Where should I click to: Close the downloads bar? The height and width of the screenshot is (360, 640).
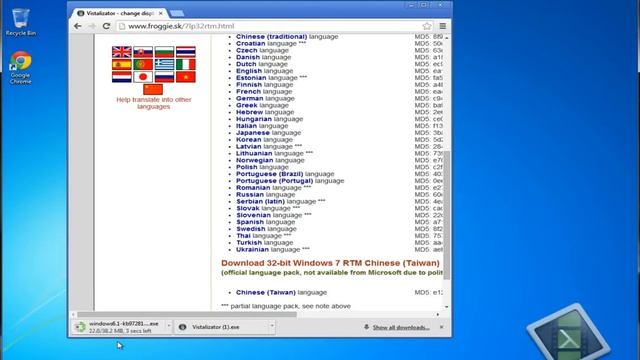click(442, 327)
